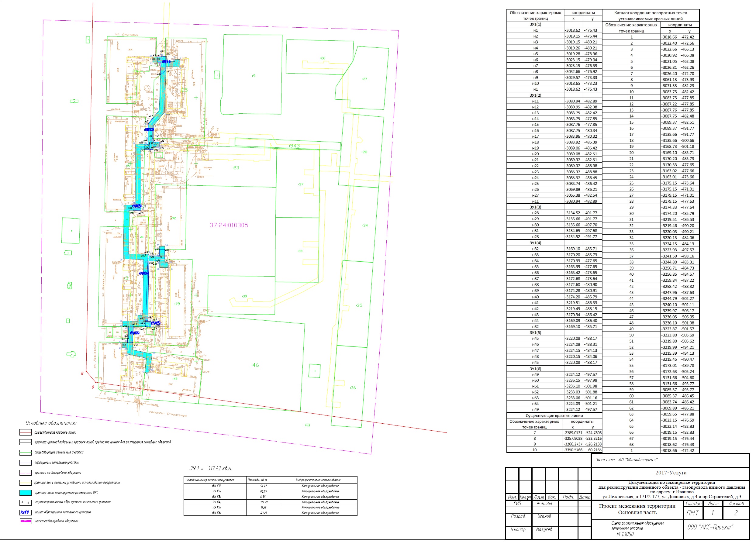Click the yellow line legend swatch for special-use zones

pyautogui.click(x=25, y=483)
